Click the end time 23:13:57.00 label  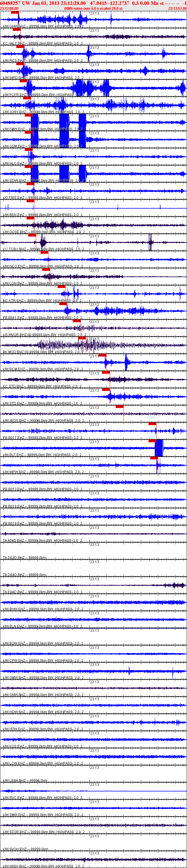(x=177, y=8)
